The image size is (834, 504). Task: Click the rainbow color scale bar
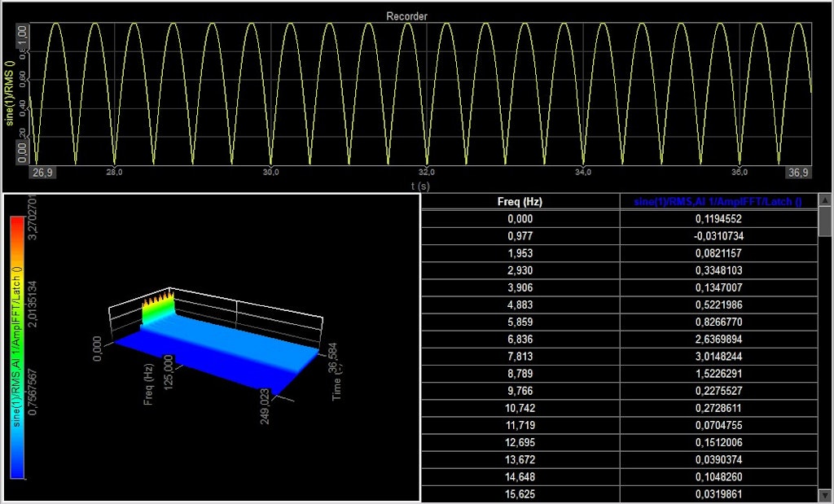pos(17,348)
